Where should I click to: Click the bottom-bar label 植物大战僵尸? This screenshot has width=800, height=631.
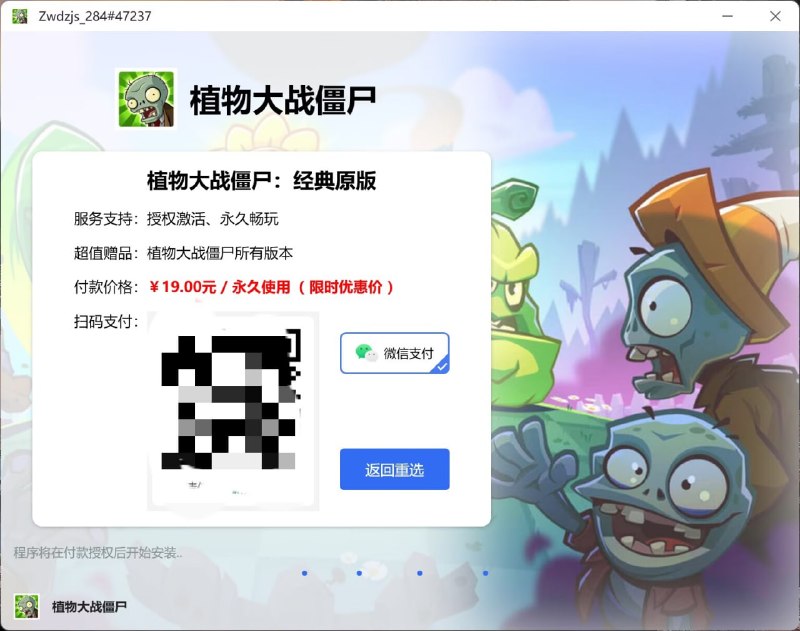89,607
